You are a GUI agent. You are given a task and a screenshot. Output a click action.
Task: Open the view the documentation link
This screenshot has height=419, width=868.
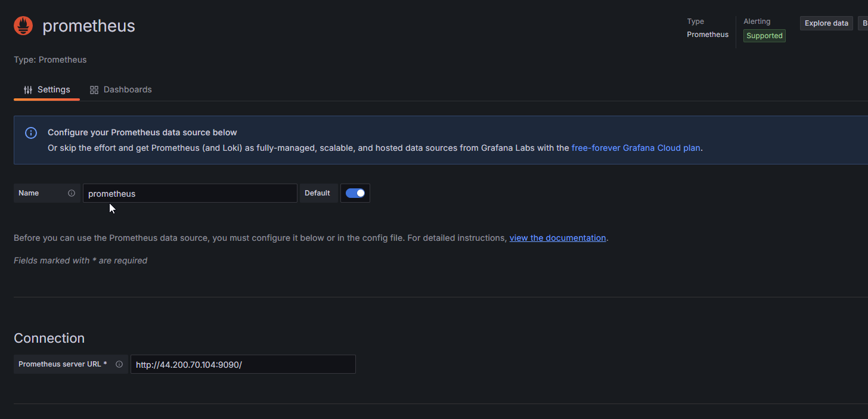(557, 238)
